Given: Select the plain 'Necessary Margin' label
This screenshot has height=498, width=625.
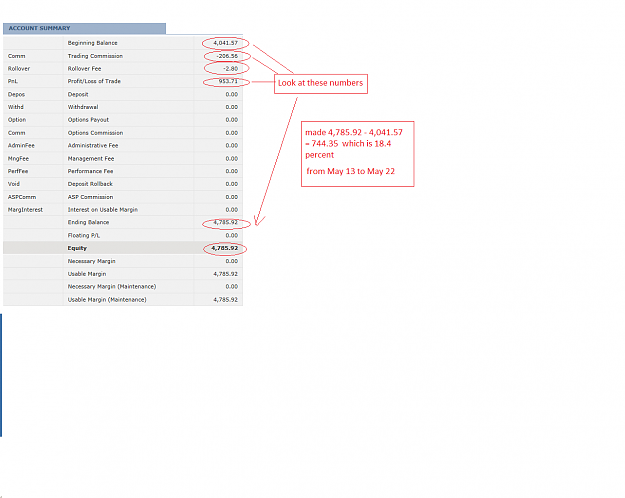Looking at the screenshot, I should click(92, 262).
